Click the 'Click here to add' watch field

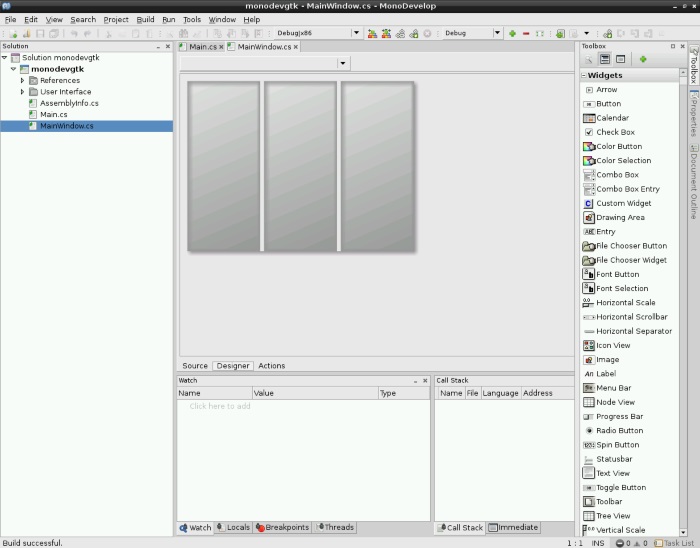pos(220,406)
